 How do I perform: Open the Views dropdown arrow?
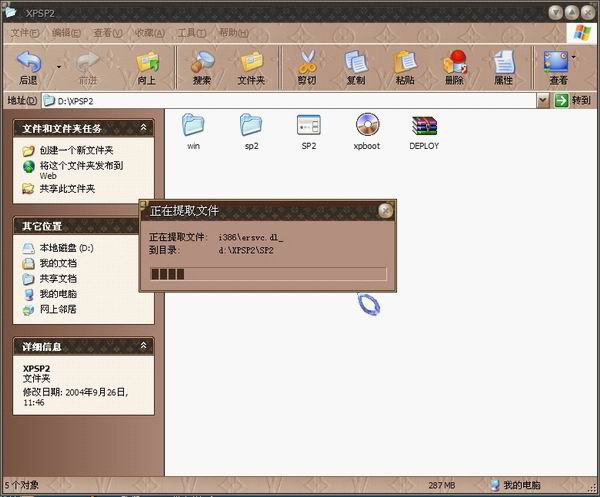click(573, 57)
